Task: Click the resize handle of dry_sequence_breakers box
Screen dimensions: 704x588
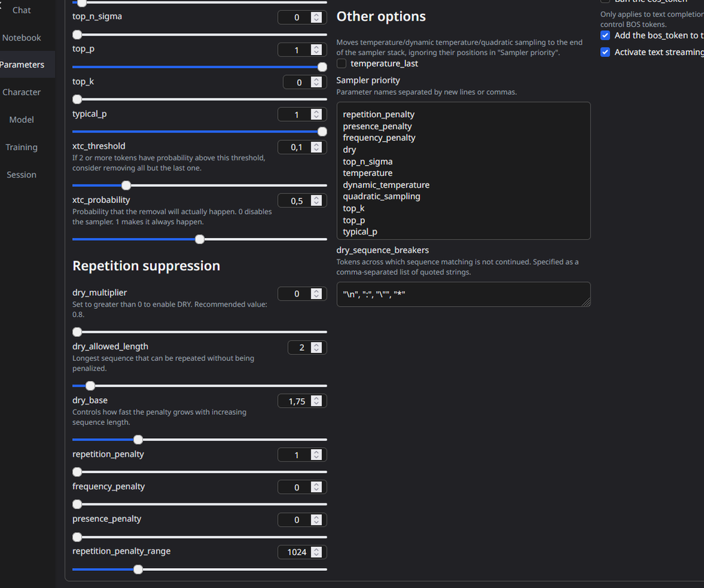Action: pos(586,303)
